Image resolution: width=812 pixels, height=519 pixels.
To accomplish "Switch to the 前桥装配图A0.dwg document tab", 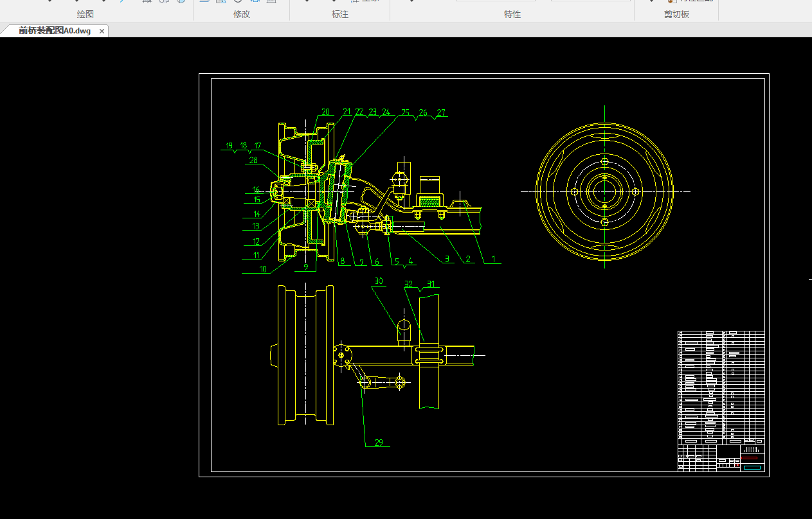I will click(x=55, y=31).
